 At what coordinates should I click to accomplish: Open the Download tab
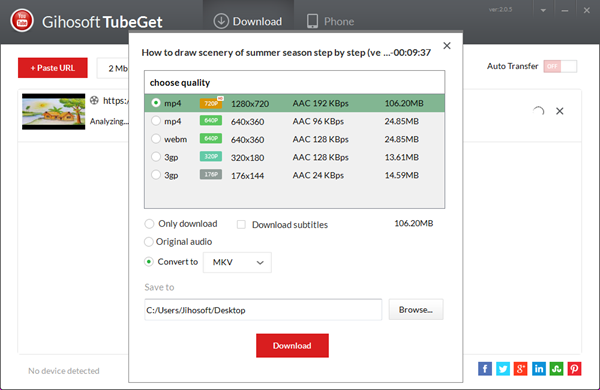tap(248, 21)
